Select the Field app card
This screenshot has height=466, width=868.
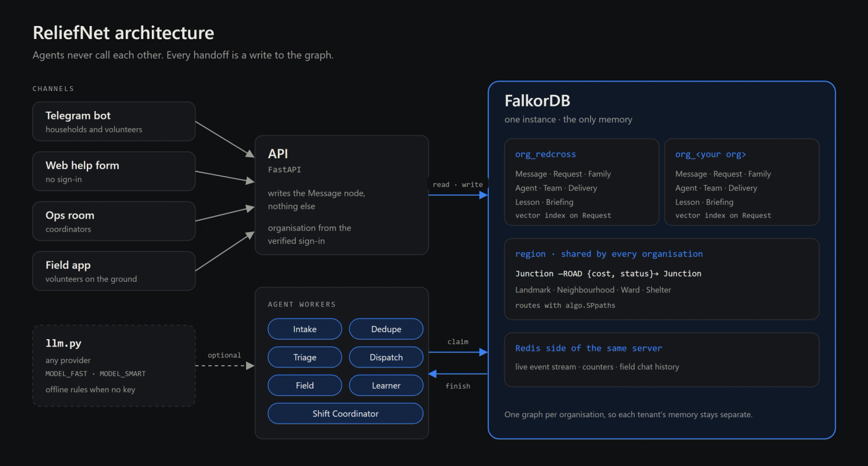114,271
